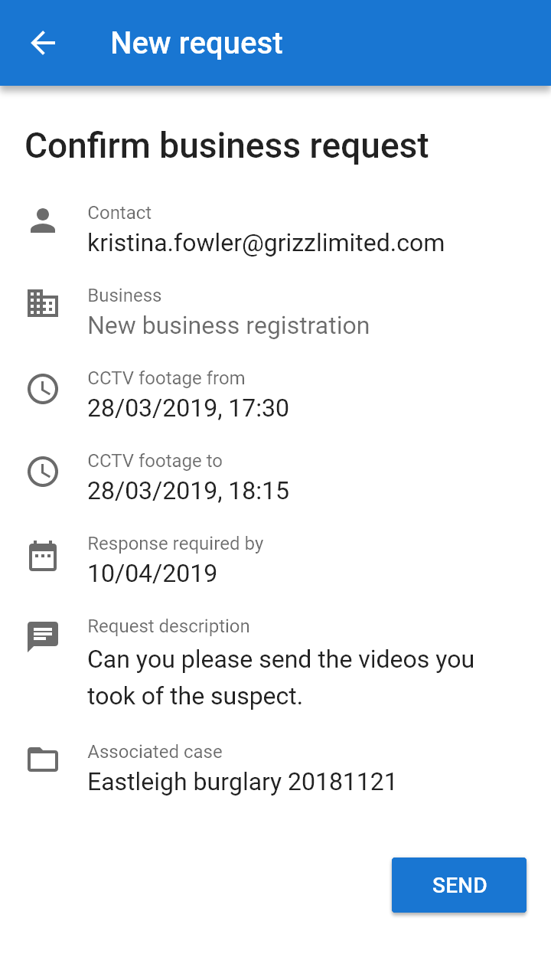551x980 pixels.
Task: Tap the back arrow in the header
Action: tap(42, 43)
